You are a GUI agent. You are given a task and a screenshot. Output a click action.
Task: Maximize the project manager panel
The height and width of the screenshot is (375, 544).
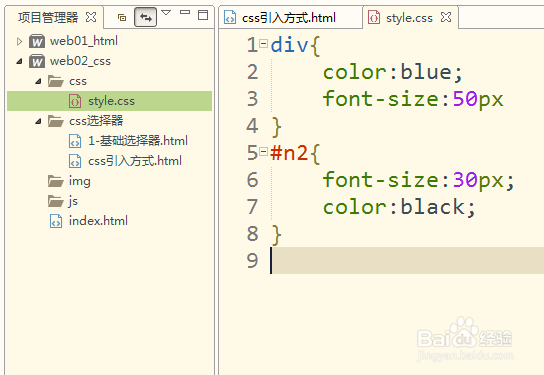(203, 15)
